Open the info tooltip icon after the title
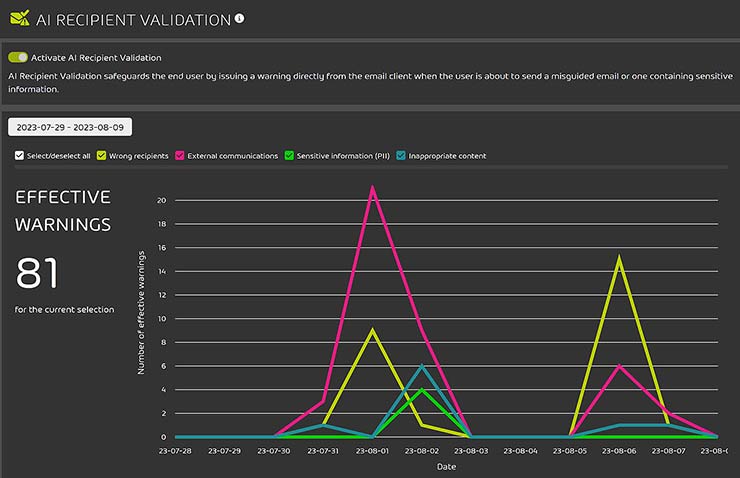Screen dimensions: 740x478 [239, 18]
